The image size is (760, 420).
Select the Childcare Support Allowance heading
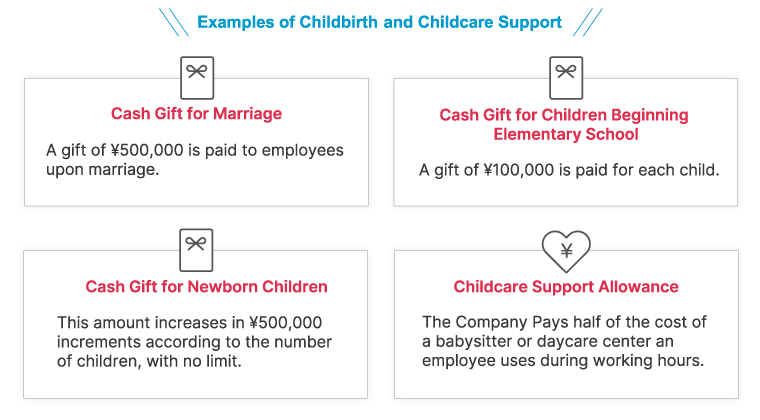(x=566, y=287)
